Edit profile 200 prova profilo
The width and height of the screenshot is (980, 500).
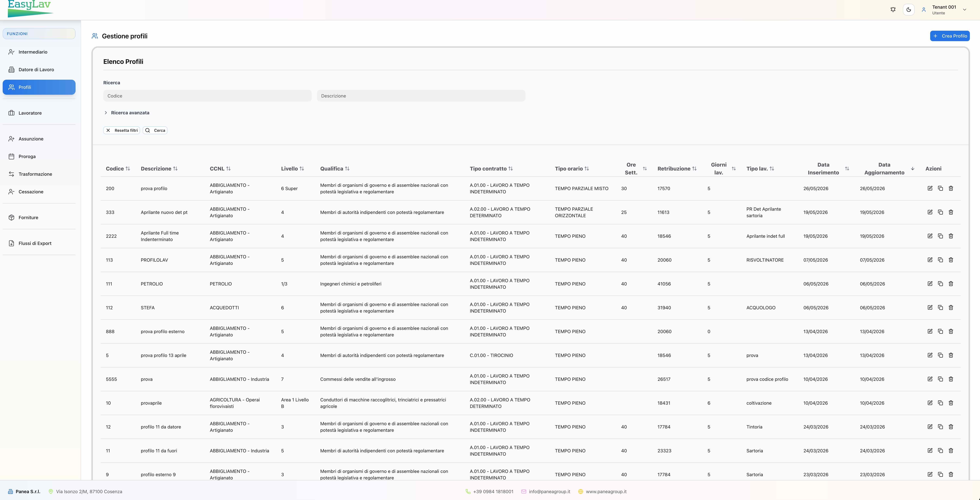click(930, 189)
